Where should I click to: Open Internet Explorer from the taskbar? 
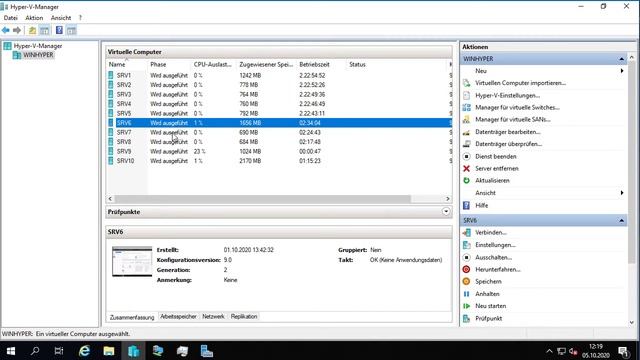(x=84, y=351)
